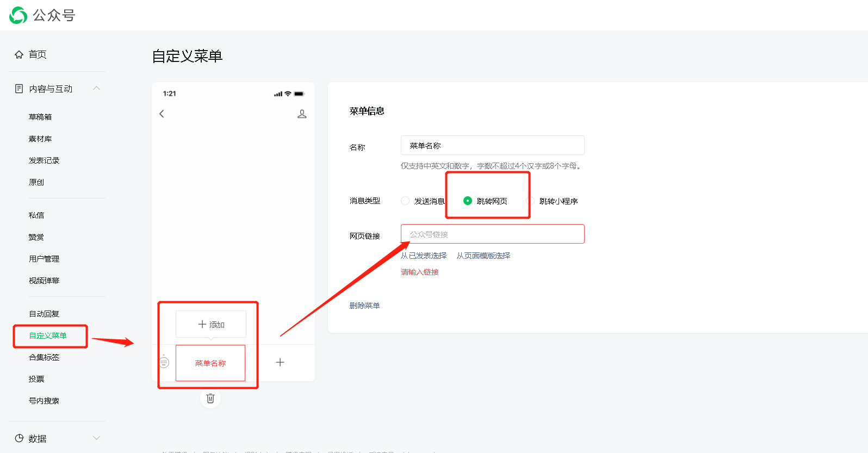Screen dimensions: 868x453
Task: Click the user profile icon in phone preview
Action: tap(302, 114)
